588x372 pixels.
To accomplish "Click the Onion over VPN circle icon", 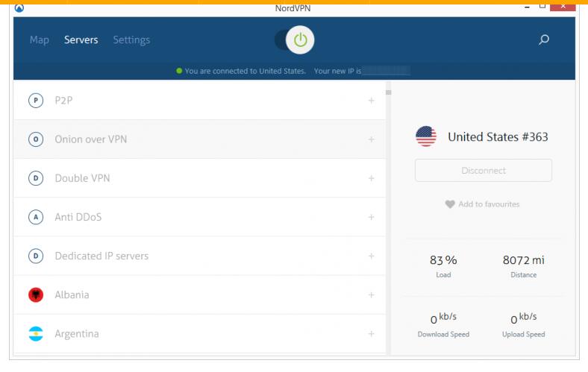I will tap(36, 139).
